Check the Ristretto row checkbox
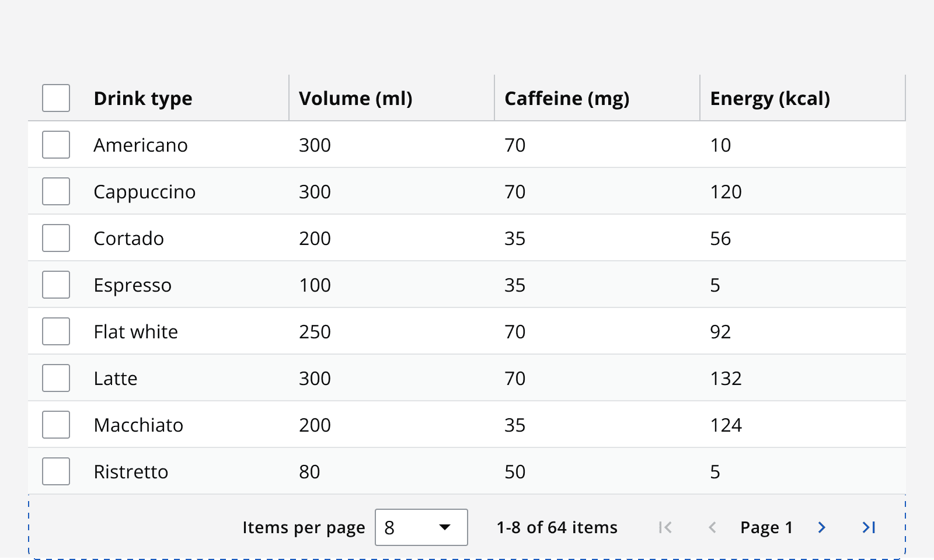The height and width of the screenshot is (560, 934). click(x=55, y=471)
